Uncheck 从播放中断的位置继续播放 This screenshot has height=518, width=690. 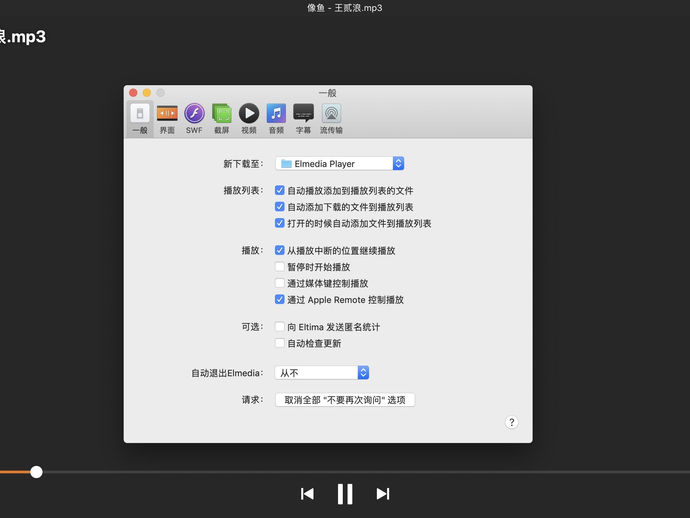coord(279,250)
